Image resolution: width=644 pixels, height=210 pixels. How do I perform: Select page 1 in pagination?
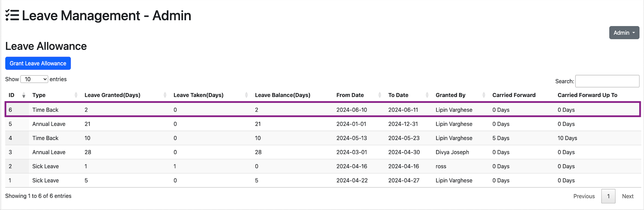click(608, 196)
